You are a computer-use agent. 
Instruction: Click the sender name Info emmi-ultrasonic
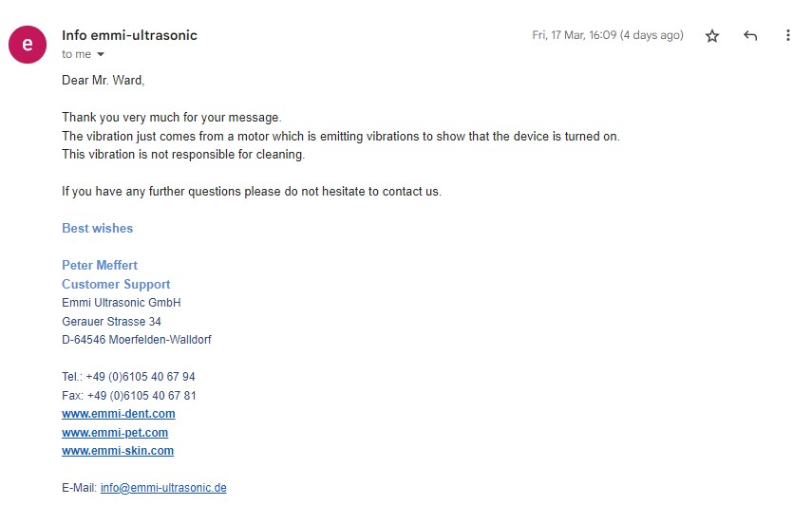coord(129,35)
